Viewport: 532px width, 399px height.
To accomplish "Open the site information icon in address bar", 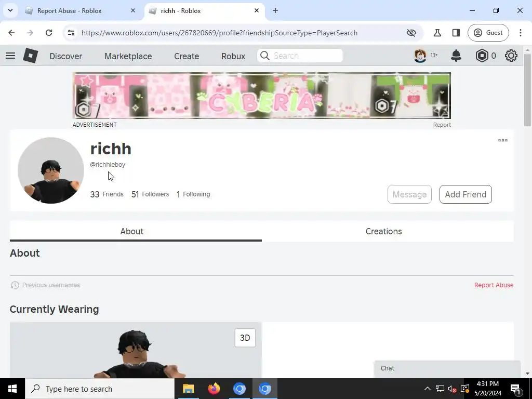I will coord(71,33).
